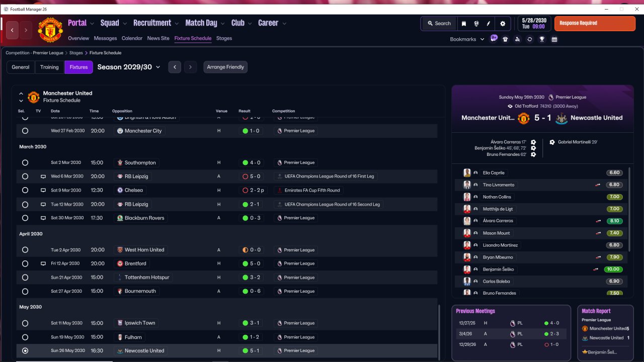The width and height of the screenshot is (644, 362).
Task: Show previous season with left arrow button
Action: (x=175, y=67)
